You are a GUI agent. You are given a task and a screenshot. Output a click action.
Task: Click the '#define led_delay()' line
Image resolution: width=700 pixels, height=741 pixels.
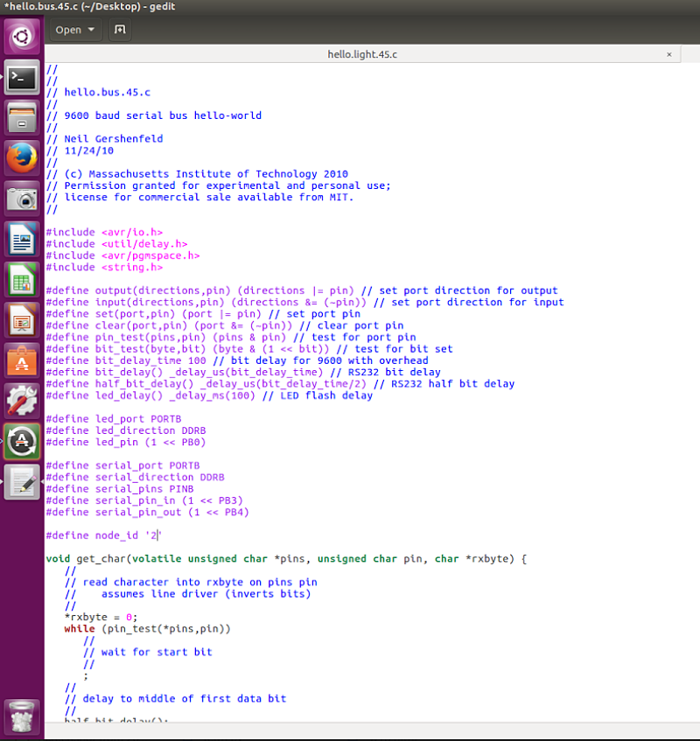(x=209, y=395)
